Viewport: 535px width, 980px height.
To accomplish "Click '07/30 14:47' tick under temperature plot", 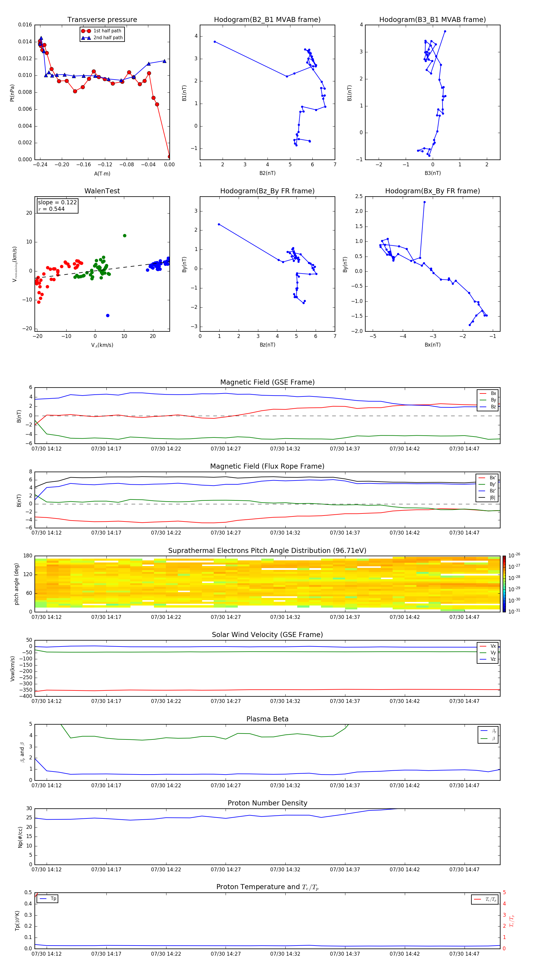I will pyautogui.click(x=464, y=954).
